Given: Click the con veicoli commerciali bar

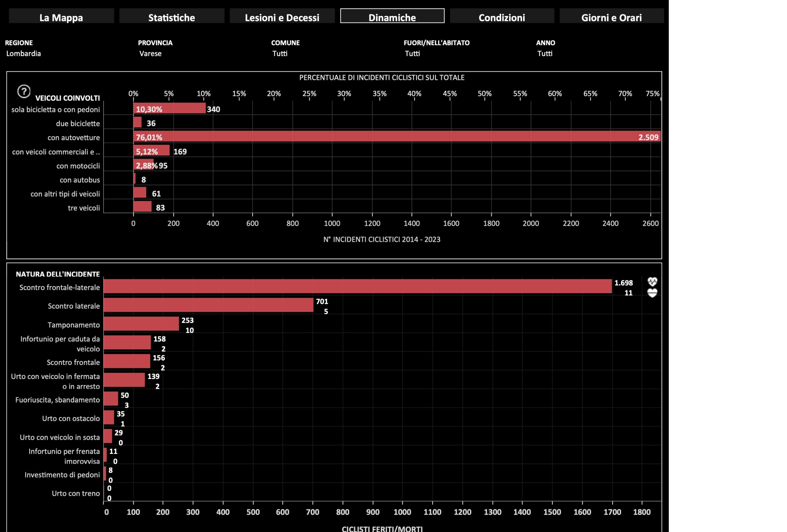Looking at the screenshot, I should (x=151, y=151).
